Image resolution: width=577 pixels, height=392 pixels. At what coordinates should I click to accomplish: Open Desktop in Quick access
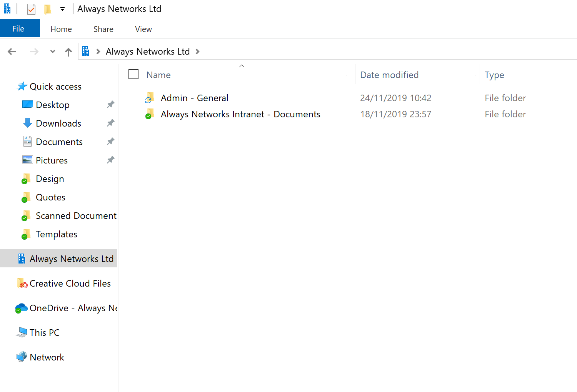coord(53,105)
